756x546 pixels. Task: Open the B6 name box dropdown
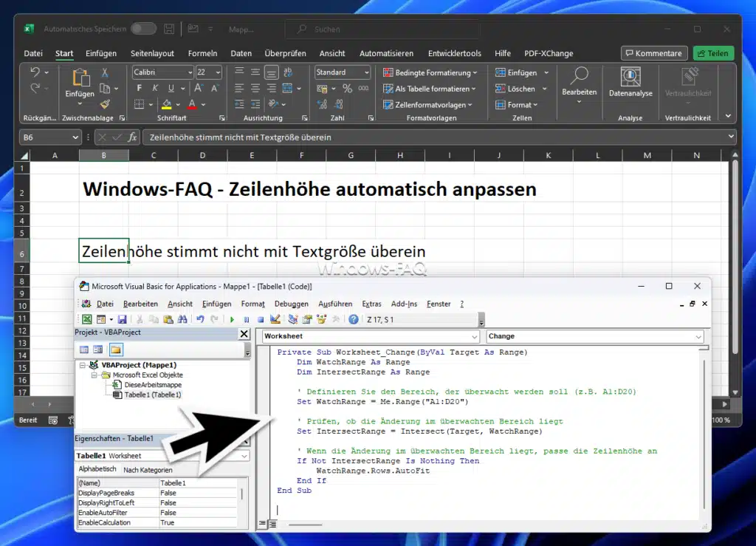pos(75,137)
